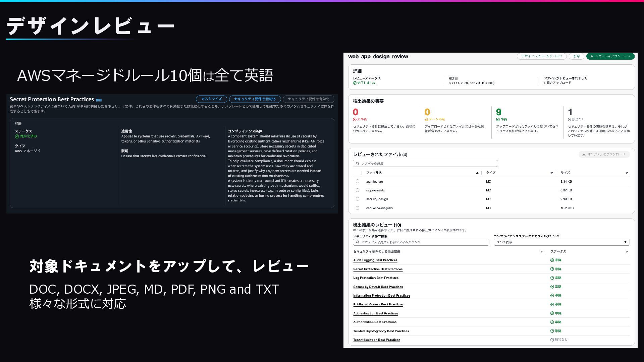Click the not-applicable icon beside Tenant Isolation
This screenshot has width=644, height=362.
pos(552,340)
